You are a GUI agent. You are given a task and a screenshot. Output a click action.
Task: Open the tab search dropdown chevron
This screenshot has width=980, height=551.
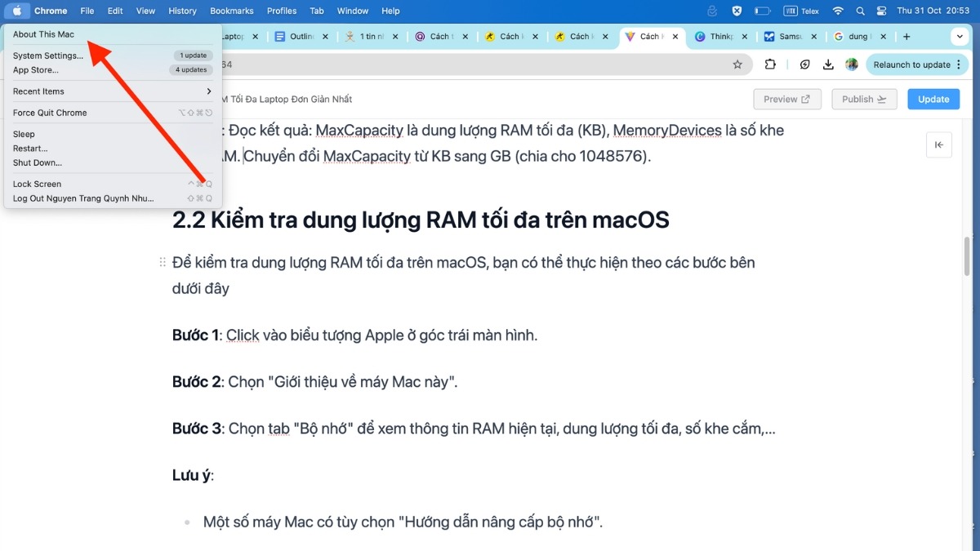pos(959,37)
